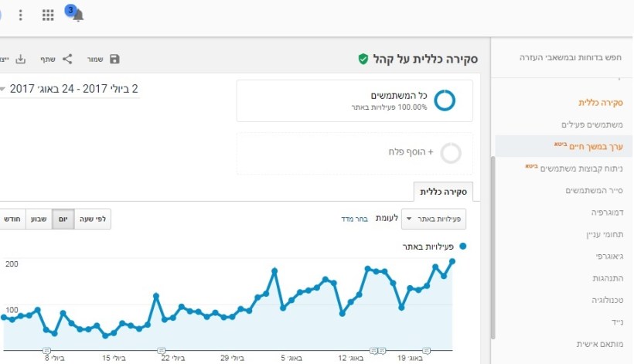
Task: Click the כל המשתמשים segment donut icon
Action: click(445, 100)
